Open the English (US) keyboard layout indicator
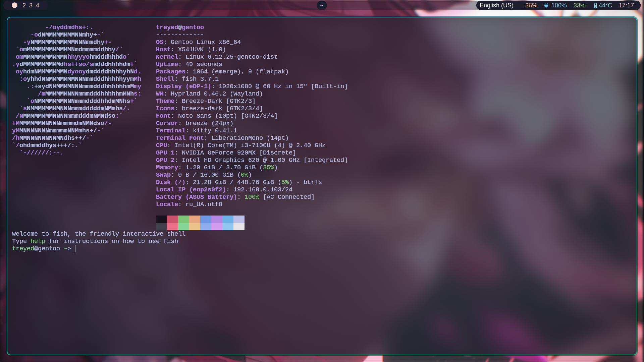644x362 pixels. coord(496,5)
